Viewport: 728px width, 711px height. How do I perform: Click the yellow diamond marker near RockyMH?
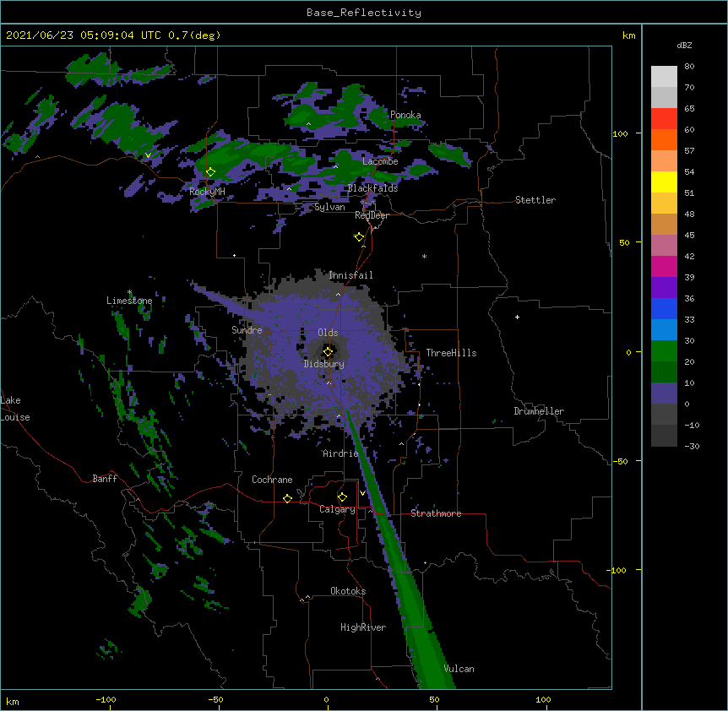[x=211, y=172]
